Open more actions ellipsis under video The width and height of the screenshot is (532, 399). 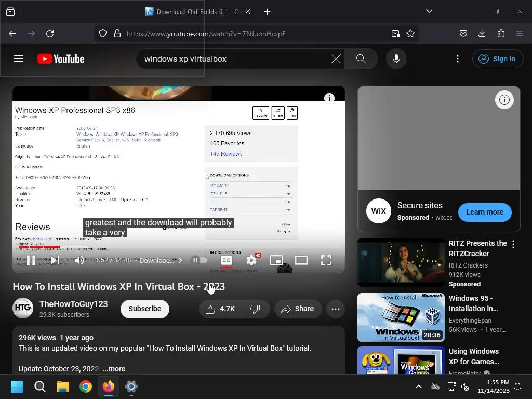click(336, 309)
